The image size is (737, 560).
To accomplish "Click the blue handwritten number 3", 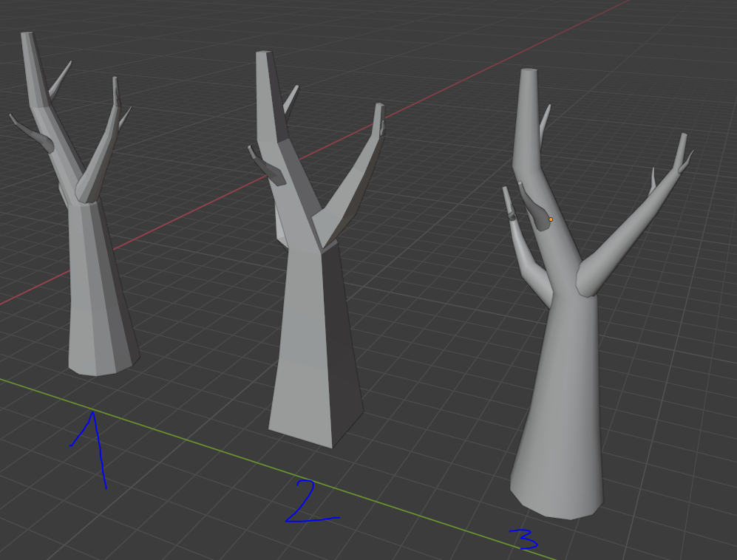I will coord(525,540).
